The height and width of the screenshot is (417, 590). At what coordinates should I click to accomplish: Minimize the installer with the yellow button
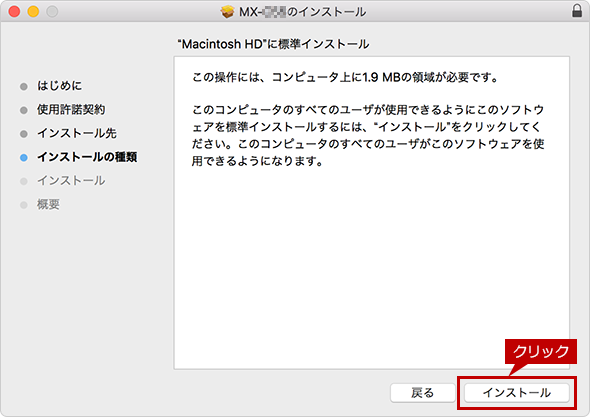pyautogui.click(x=33, y=11)
